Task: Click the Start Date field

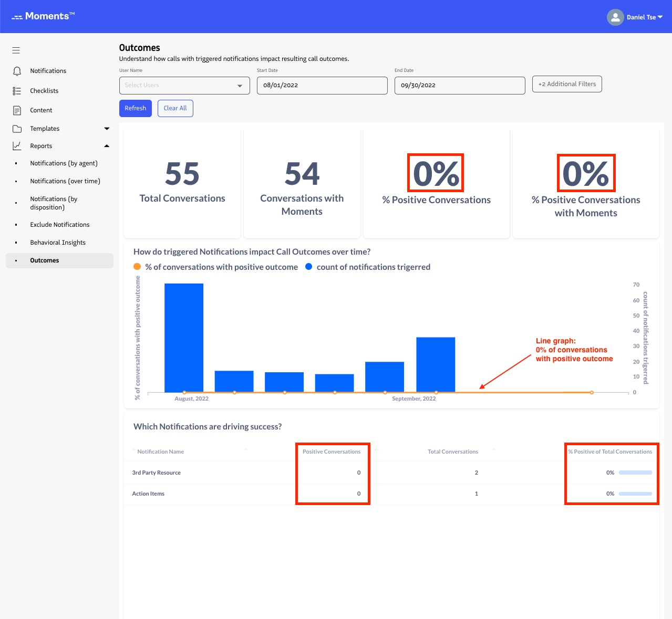Action: (x=322, y=86)
